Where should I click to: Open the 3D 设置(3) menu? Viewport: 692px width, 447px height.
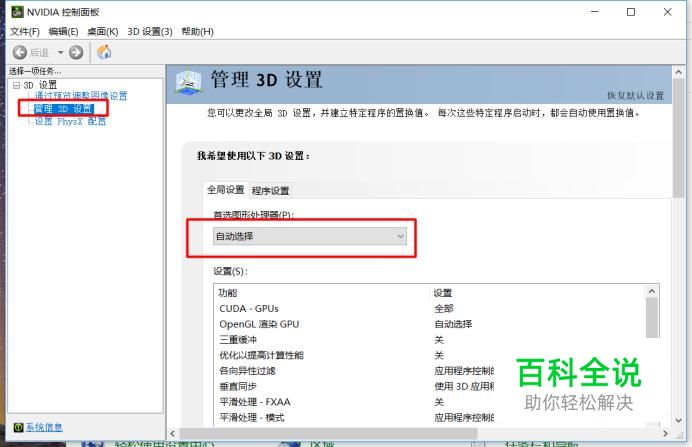(150, 32)
